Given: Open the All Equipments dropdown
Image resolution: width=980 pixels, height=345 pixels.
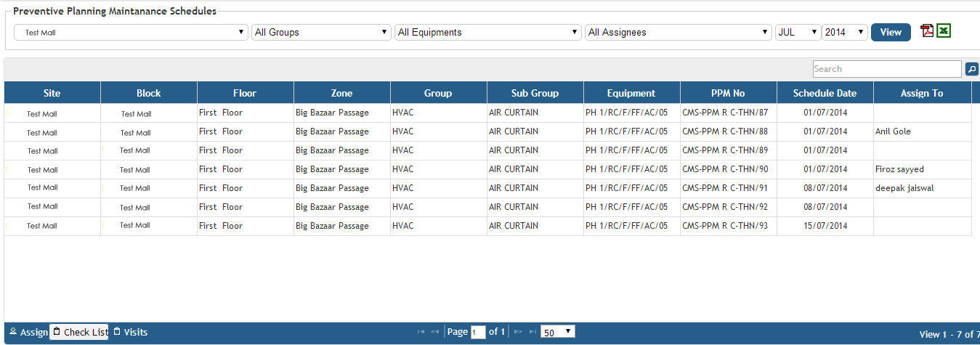Looking at the screenshot, I should [487, 33].
